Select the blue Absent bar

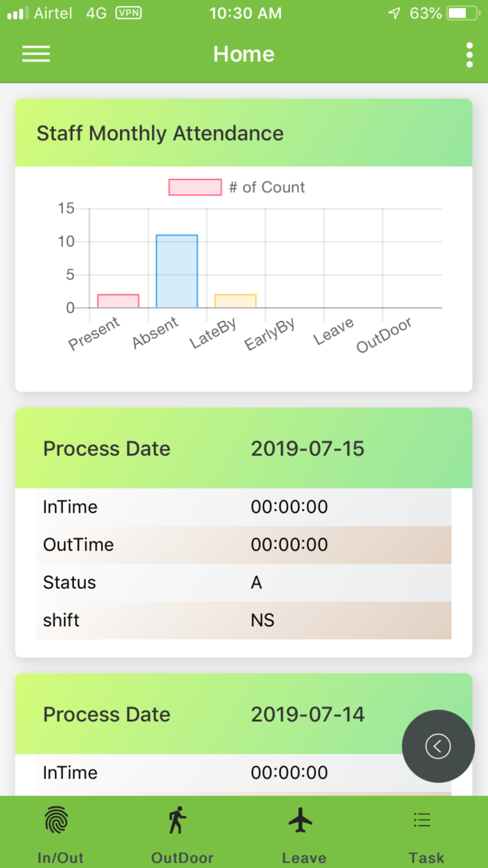click(177, 271)
